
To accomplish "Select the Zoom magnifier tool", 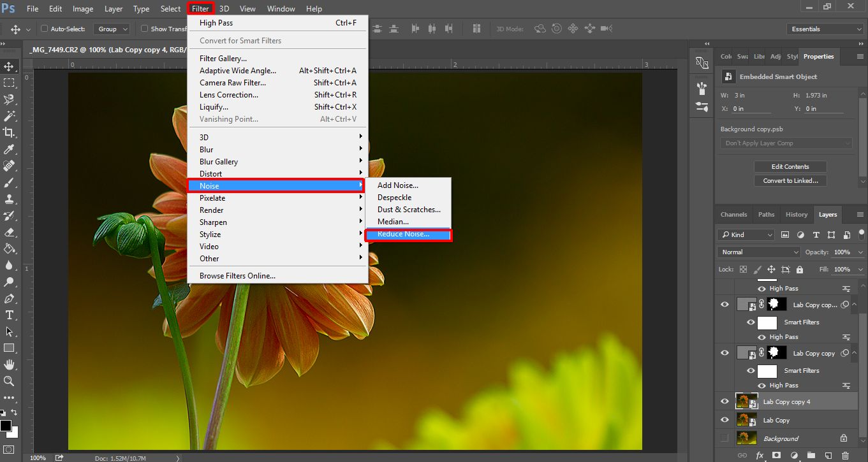I will click(x=9, y=381).
